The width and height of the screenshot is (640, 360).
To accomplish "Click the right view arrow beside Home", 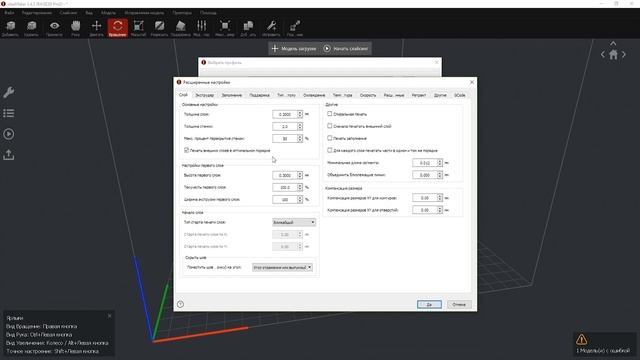I will tap(624, 55).
